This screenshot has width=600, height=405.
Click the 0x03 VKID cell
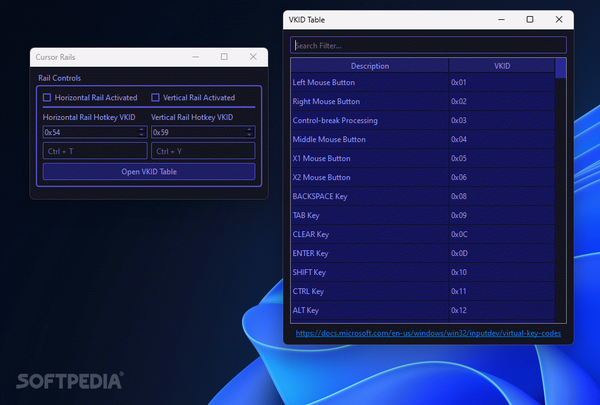pyautogui.click(x=502, y=120)
